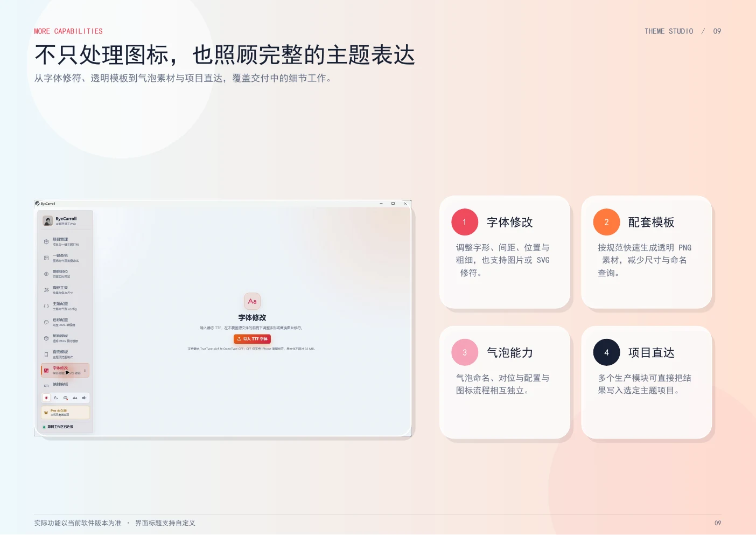Open 色彩配置 with the palette icon
Screen dimensions: 756x535
[x=65, y=322]
